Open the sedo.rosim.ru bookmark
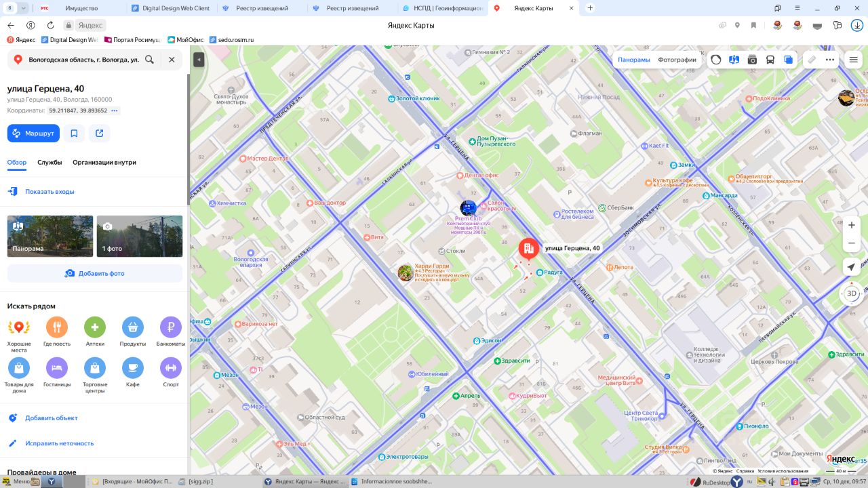Viewport: 868px width, 488px height. coord(231,40)
